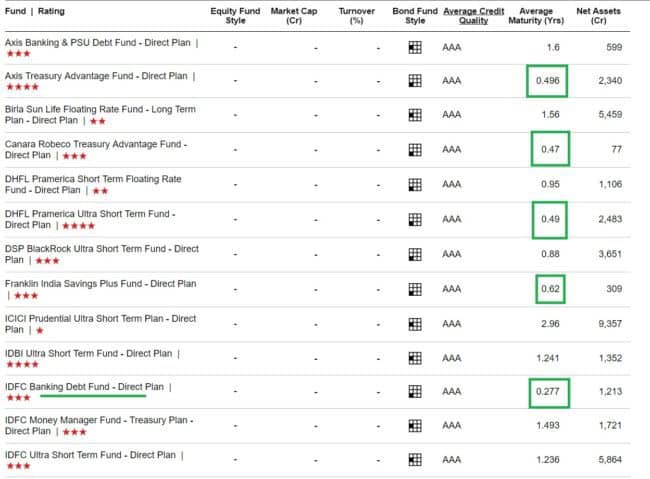Open IDFC Money Manager Fund - Treasury Plan
Image resolution: width=650 pixels, height=479 pixels.
coord(99,426)
